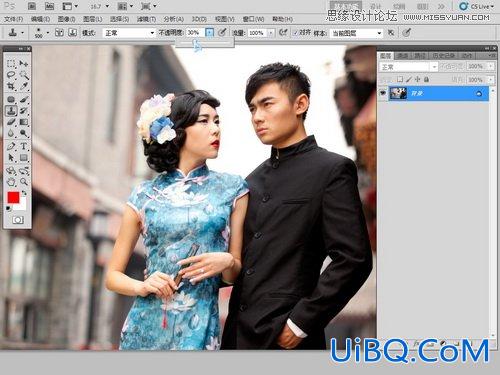Viewport: 500px width, 375px height.
Task: Select the Rectangular Marquee tool
Action: pos(11,64)
